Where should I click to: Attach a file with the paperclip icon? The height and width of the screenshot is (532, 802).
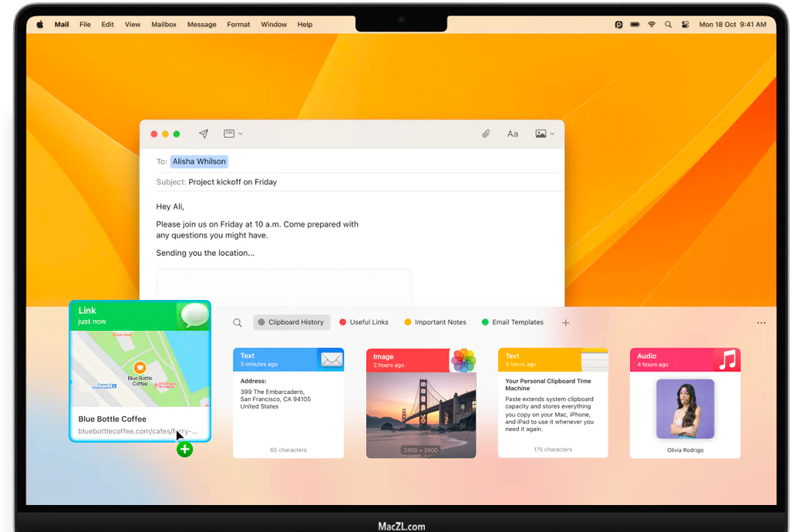click(486, 133)
